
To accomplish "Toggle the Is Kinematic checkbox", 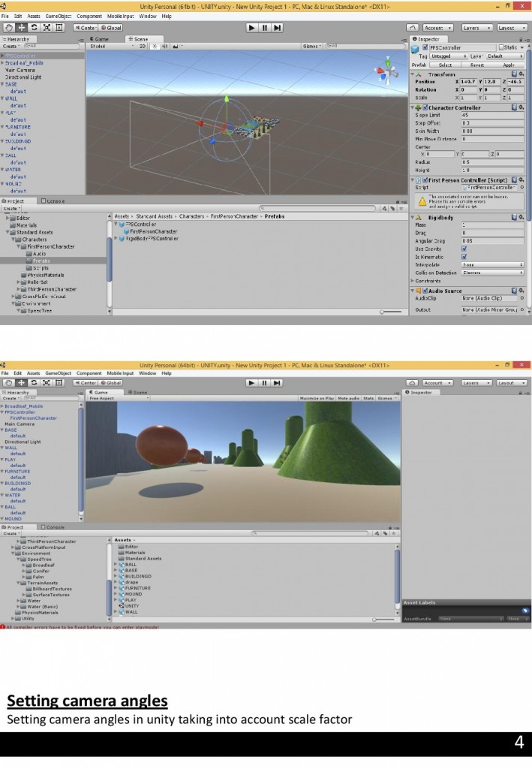I will (464, 257).
